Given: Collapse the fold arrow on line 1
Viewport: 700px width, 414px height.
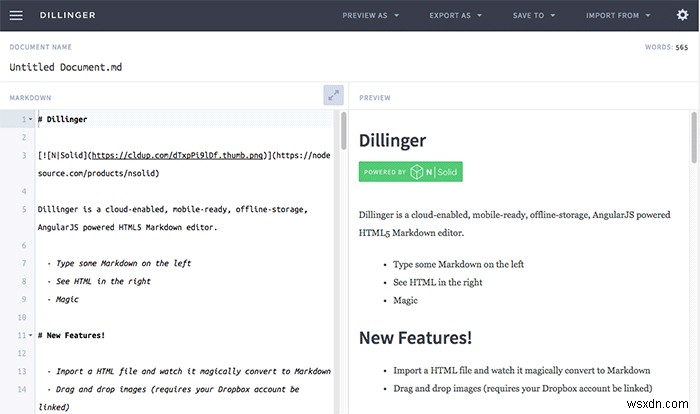Looking at the screenshot, I should coord(30,119).
